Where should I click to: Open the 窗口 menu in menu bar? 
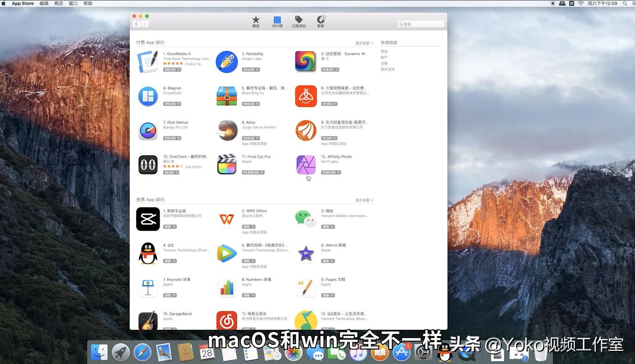pos(73,3)
